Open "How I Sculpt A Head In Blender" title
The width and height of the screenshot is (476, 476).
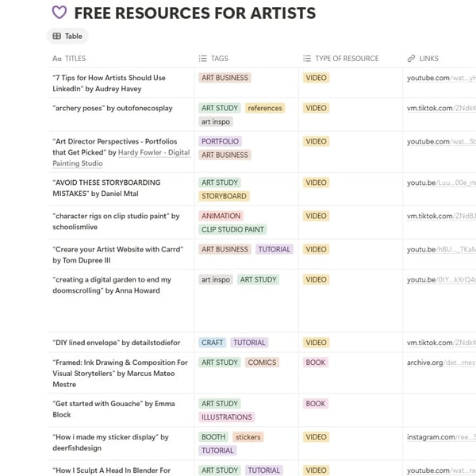(111, 470)
